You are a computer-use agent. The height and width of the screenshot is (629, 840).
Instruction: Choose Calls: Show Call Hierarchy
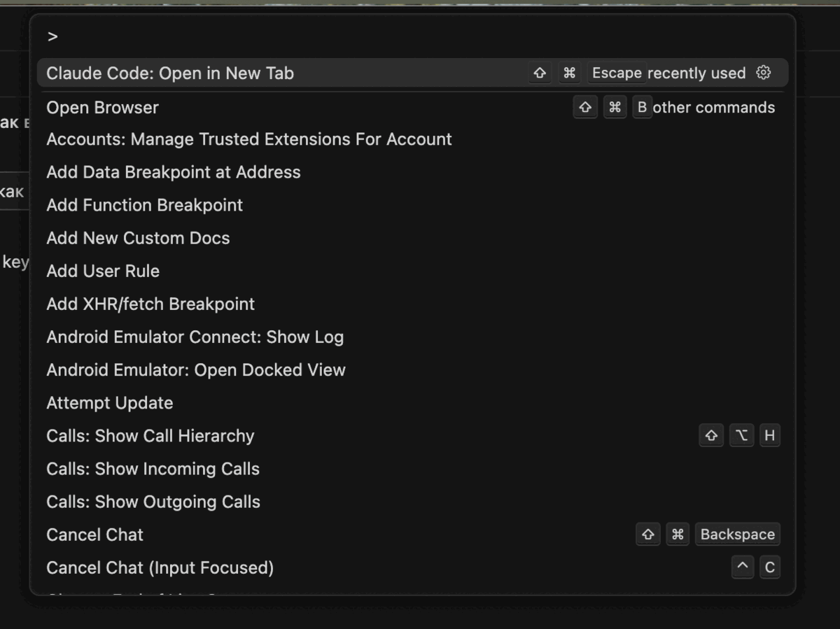413,435
